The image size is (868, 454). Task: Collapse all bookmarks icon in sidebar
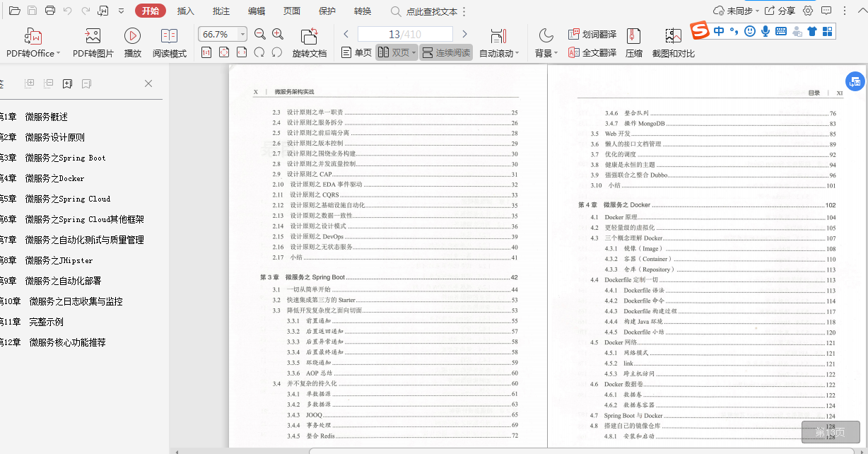49,83
